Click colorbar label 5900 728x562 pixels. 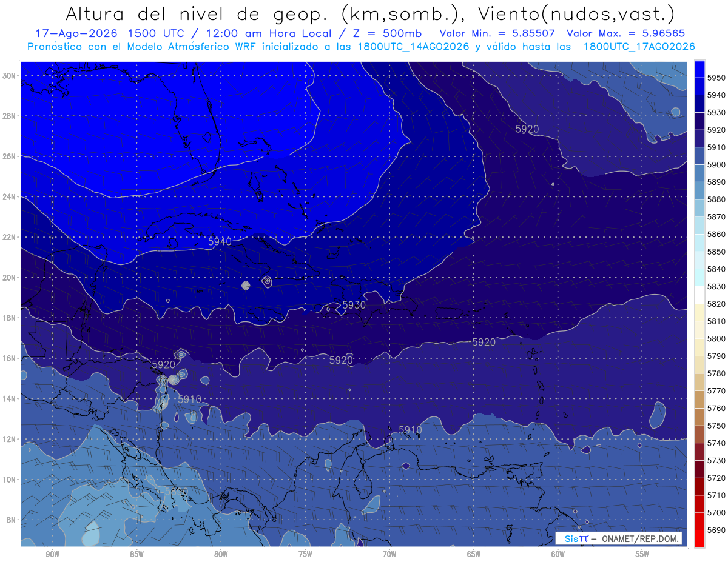click(716, 165)
